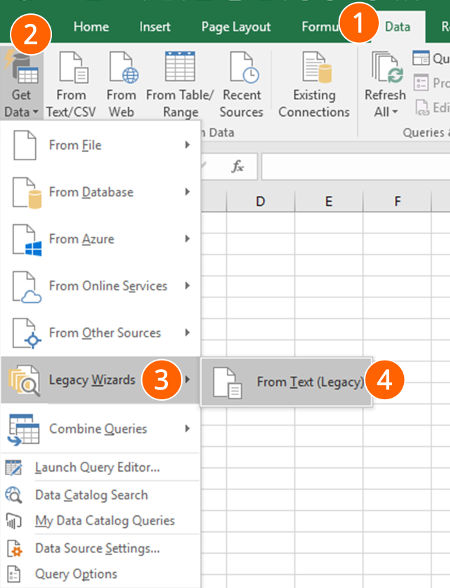Click the Query Options document icon
This screenshot has height=588, width=450.
click(14, 574)
